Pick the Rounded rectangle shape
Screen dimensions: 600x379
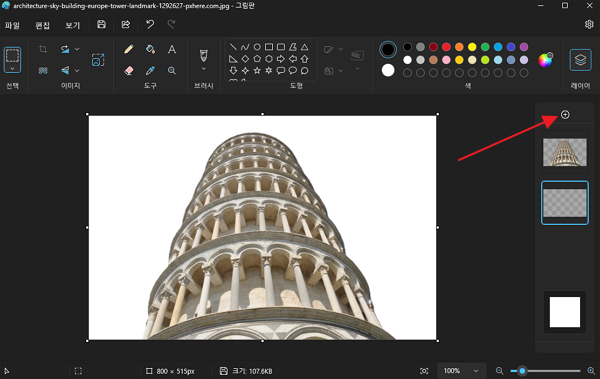(281, 47)
